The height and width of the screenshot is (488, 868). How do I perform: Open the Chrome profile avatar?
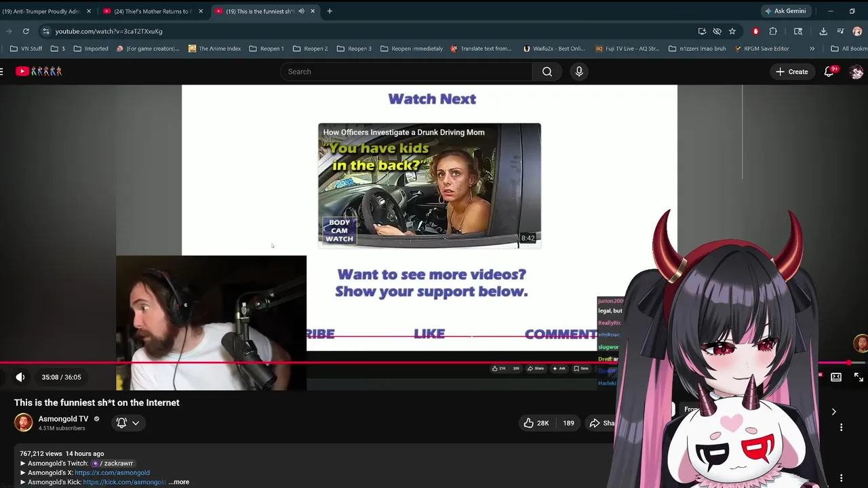[857, 31]
